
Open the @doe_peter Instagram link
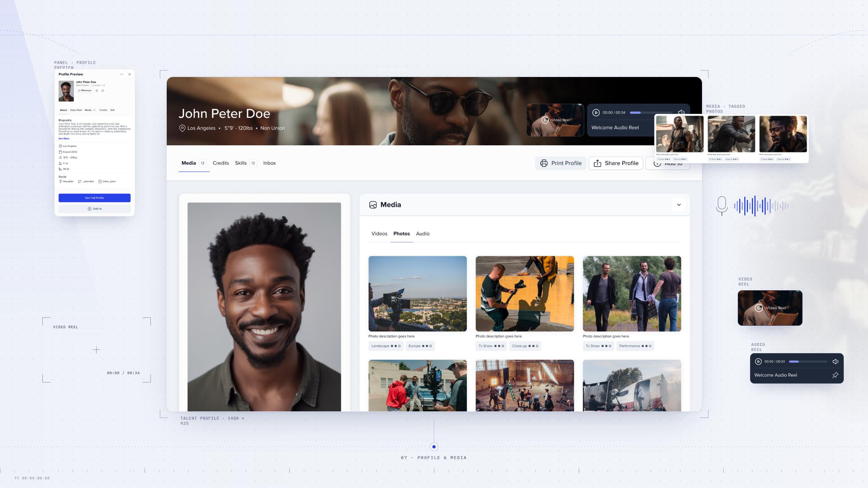click(107, 181)
